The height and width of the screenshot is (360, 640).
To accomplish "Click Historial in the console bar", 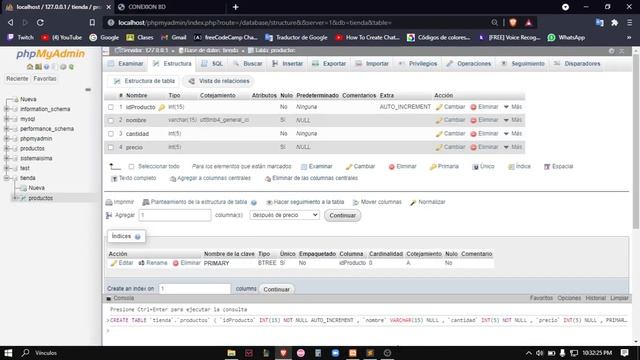I will pyautogui.click(x=596, y=298).
